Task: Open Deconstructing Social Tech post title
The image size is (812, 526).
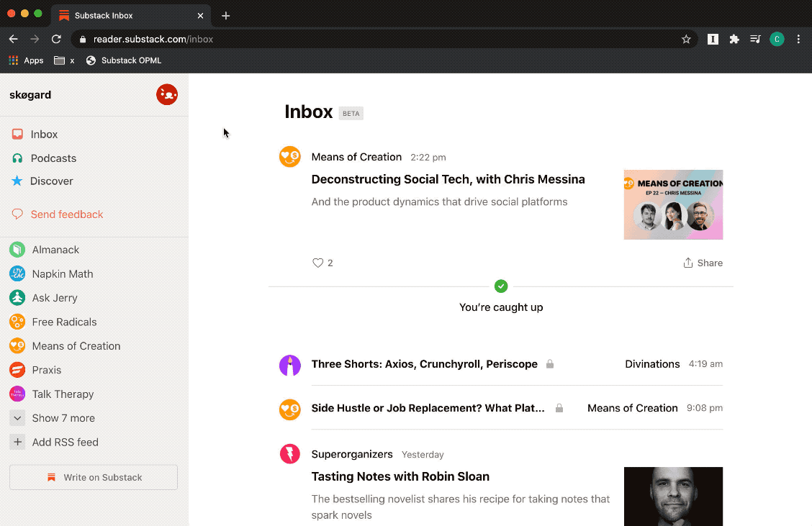Action: tap(448, 179)
